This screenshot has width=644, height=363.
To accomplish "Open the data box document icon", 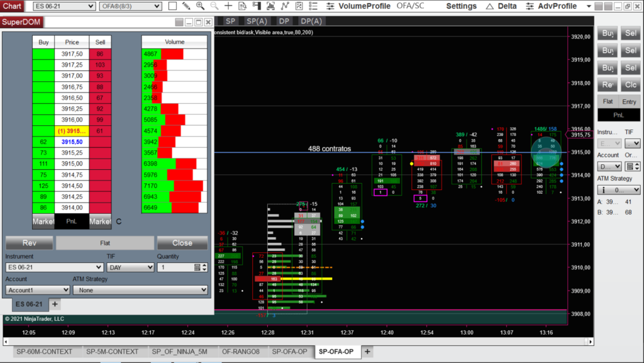I will pyautogui.click(x=243, y=6).
